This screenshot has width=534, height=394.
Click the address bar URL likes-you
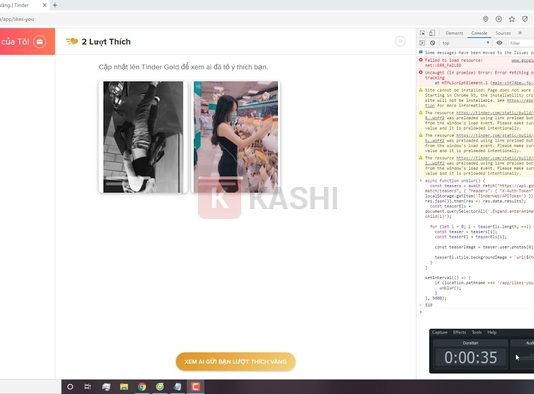(x=17, y=19)
